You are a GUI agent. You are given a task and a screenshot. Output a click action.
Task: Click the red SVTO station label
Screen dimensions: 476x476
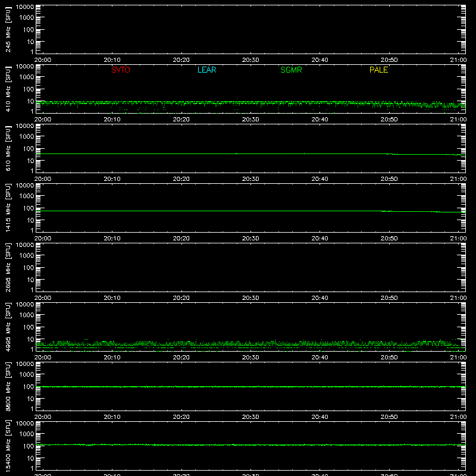click(121, 70)
